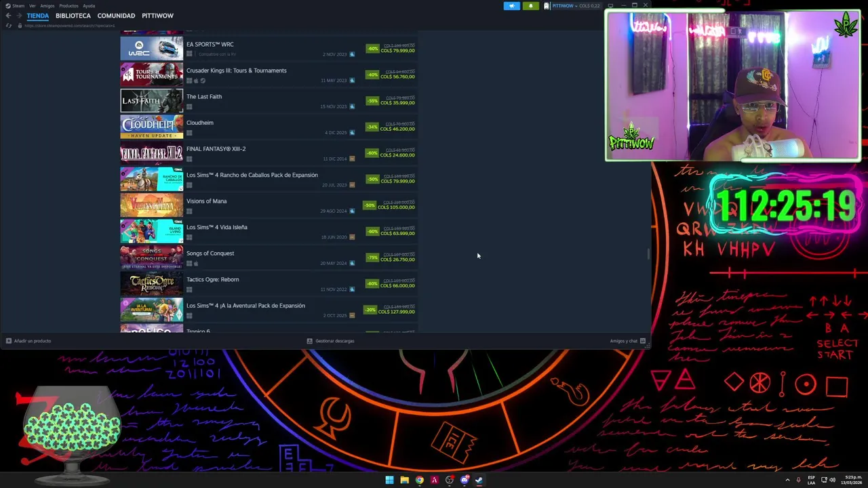
Task: Open Los Sims 4 Rancho de Caballos title
Action: point(252,175)
